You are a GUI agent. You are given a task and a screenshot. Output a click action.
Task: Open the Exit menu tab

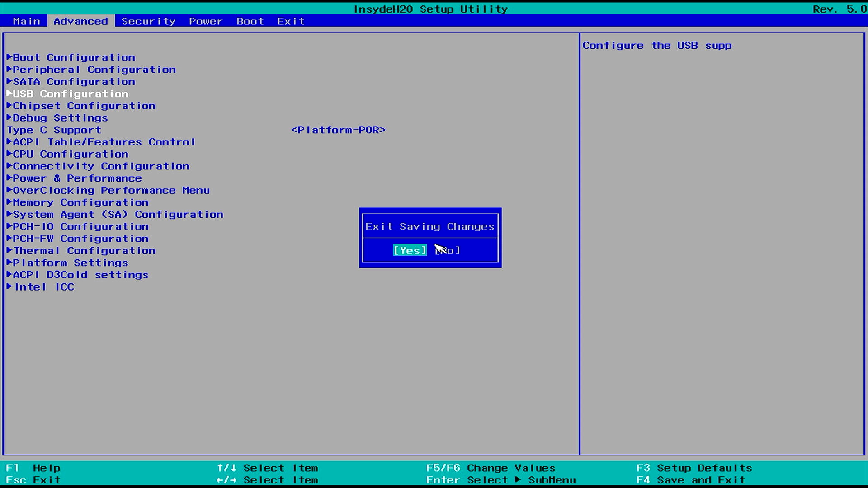[291, 21]
